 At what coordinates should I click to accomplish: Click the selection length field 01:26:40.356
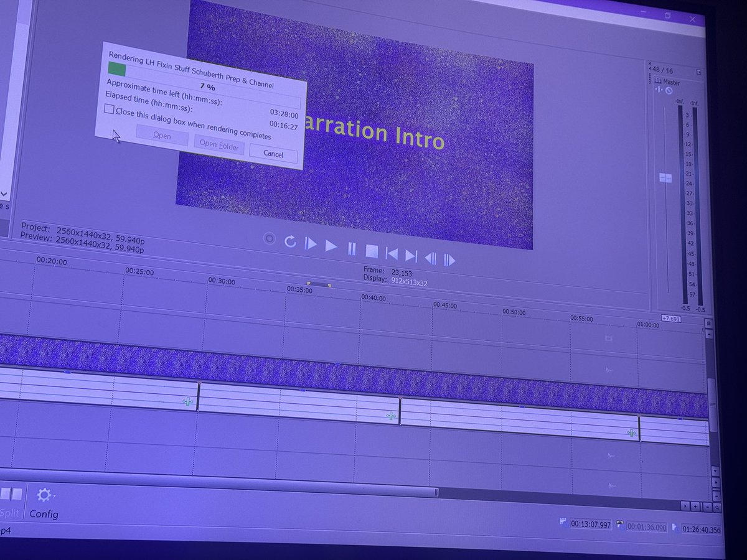701,530
